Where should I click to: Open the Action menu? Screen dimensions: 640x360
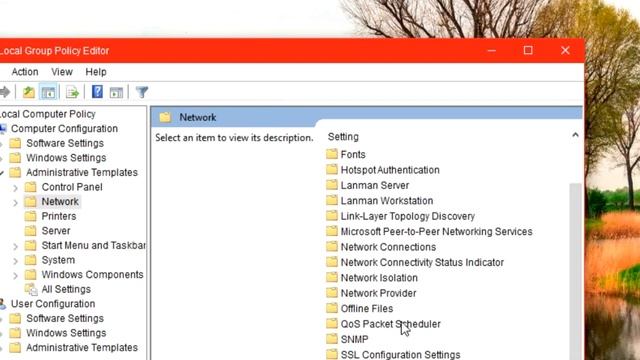click(x=25, y=72)
